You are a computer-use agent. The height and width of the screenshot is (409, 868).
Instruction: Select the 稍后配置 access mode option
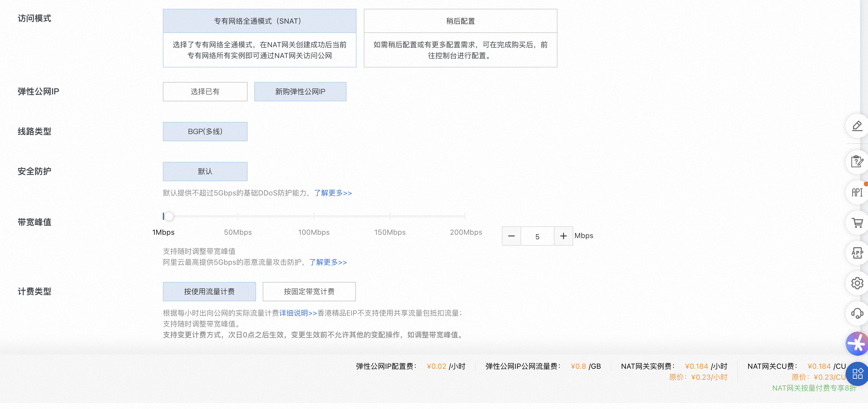tap(460, 21)
